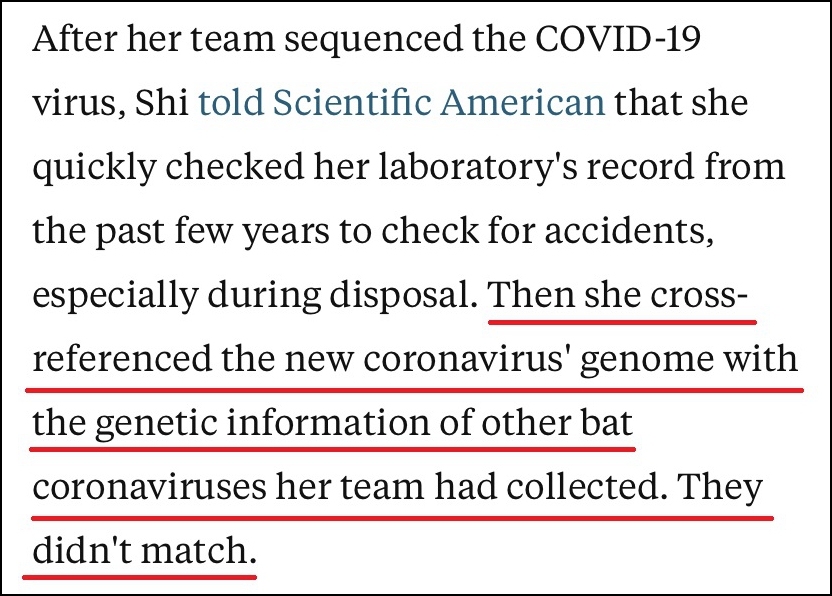Viewport: 832px width, 596px height.
Task: Click the underlined phrase 'Then she cross-'
Action: click(x=618, y=294)
